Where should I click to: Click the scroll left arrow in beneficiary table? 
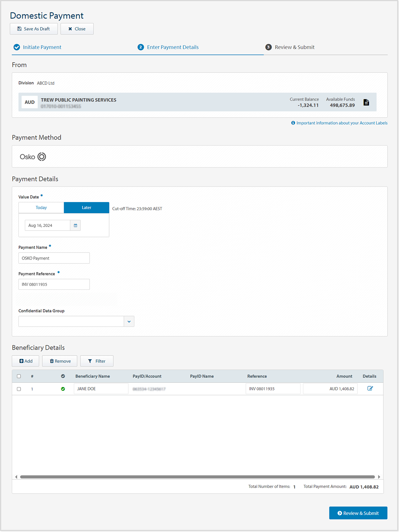tap(16, 477)
